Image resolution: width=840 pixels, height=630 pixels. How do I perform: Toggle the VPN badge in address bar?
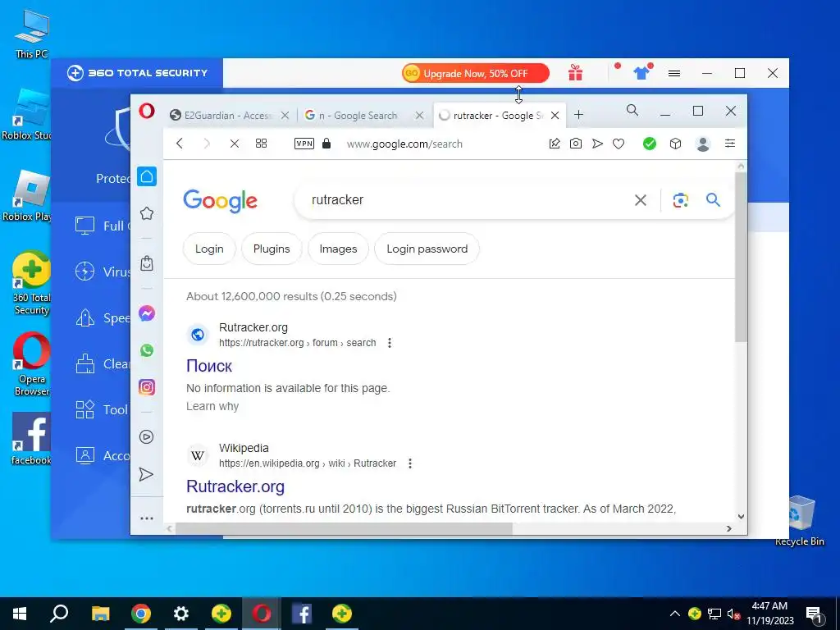304,144
